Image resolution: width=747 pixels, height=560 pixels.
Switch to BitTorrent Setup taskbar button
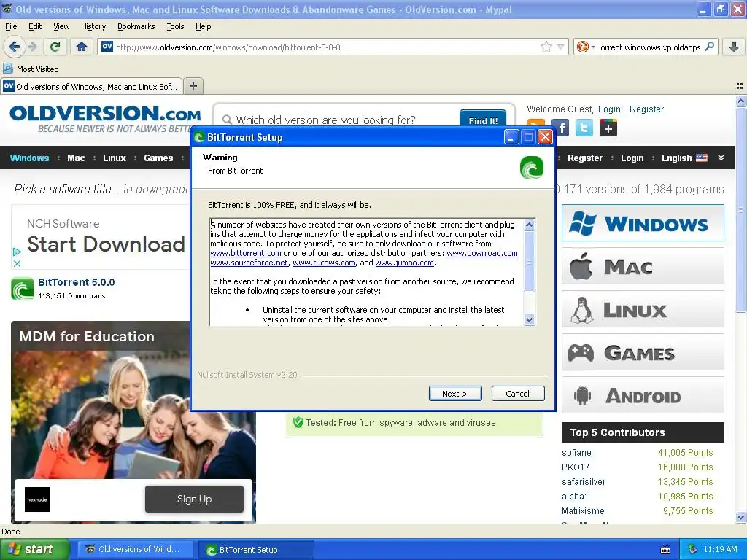(256, 550)
